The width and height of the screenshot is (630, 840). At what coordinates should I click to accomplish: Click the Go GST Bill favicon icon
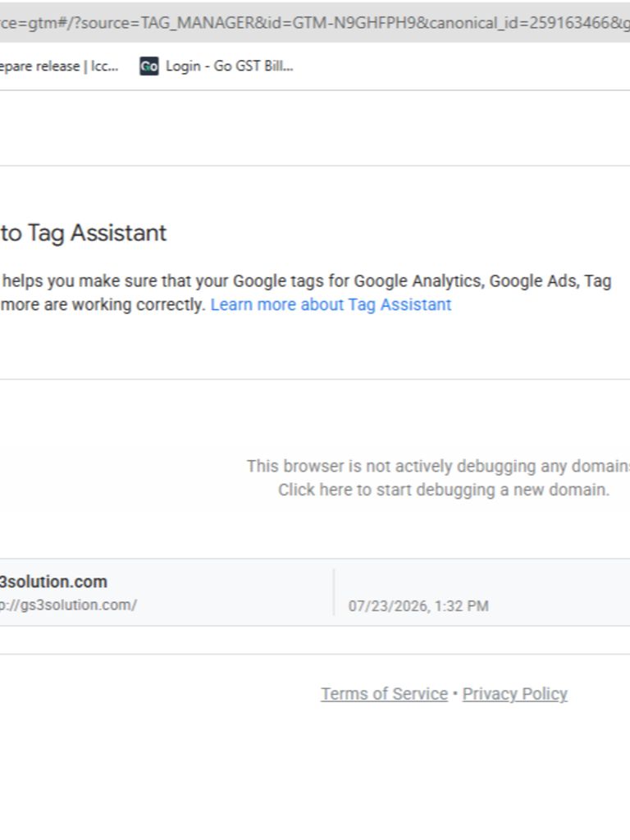149,66
